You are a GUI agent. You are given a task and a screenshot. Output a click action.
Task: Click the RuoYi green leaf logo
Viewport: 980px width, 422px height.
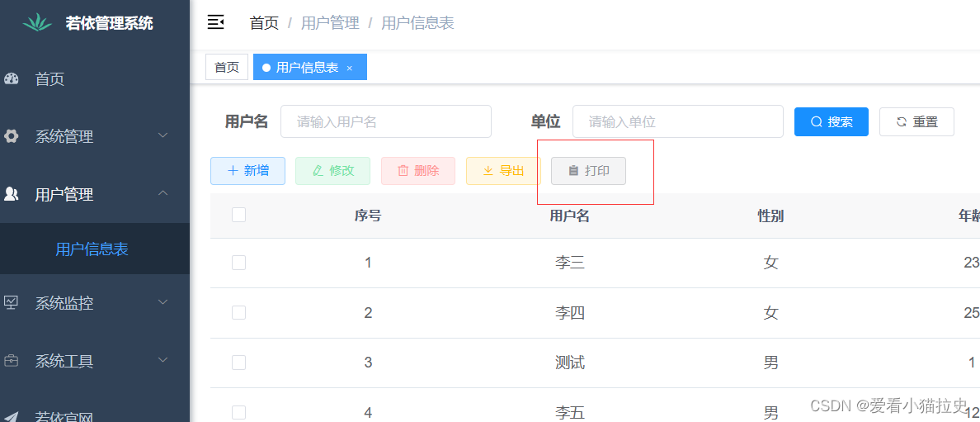(37, 22)
